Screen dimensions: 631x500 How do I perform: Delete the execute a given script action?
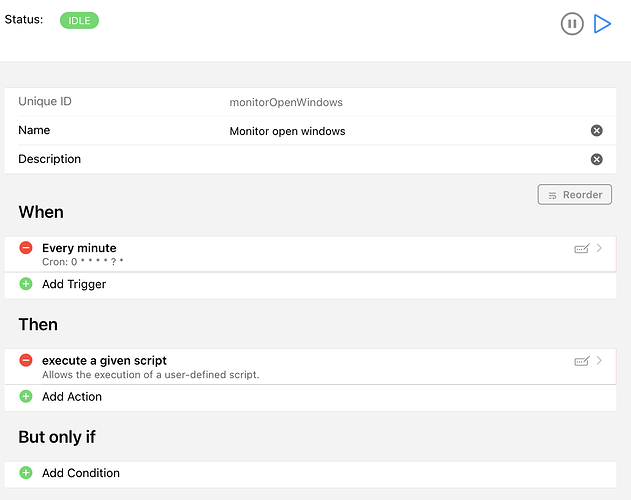point(26,360)
